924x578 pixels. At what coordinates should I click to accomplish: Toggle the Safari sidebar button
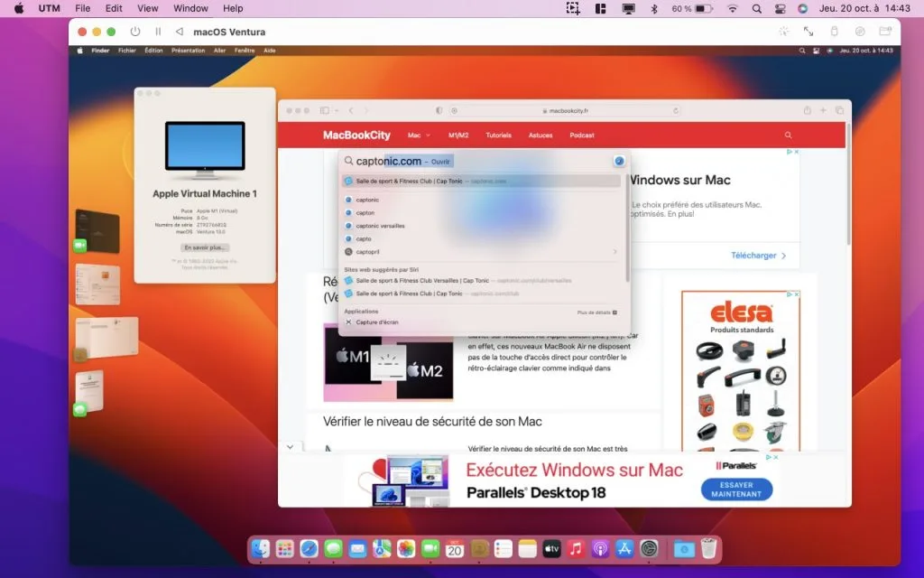tap(325, 110)
